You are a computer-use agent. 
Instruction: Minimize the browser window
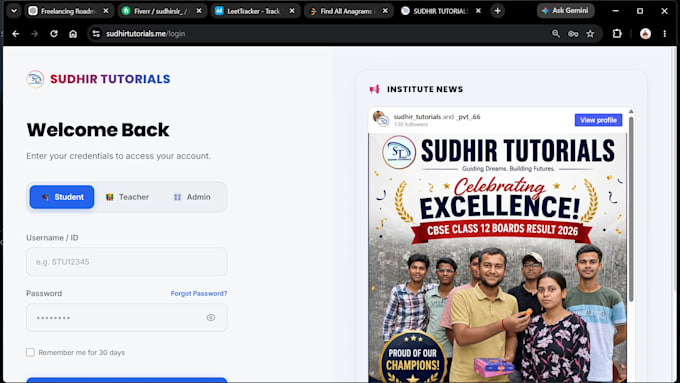[x=615, y=11]
